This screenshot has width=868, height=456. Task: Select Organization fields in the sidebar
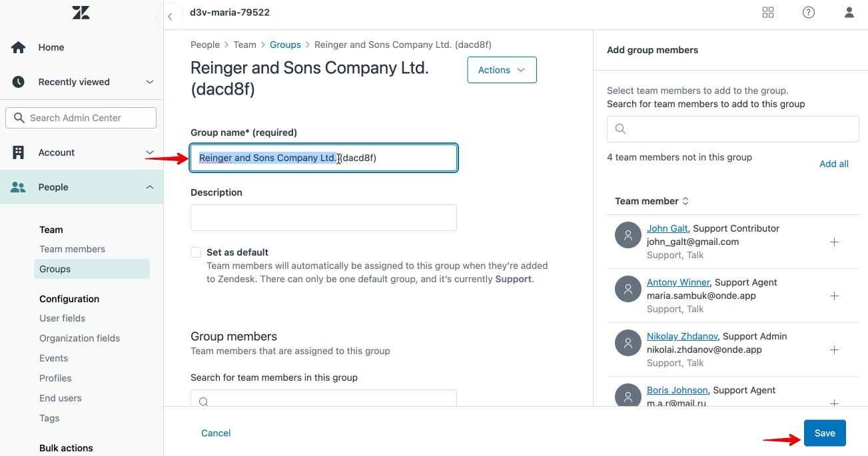pos(79,338)
